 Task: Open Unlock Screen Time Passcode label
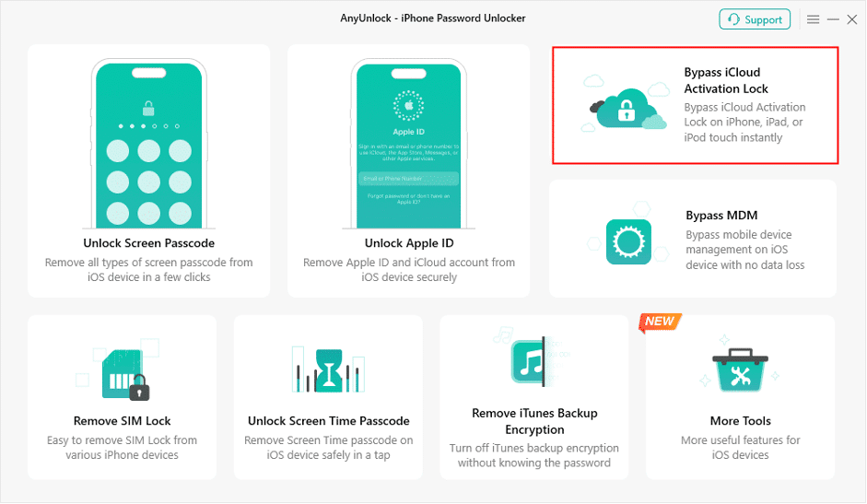pyautogui.click(x=328, y=421)
